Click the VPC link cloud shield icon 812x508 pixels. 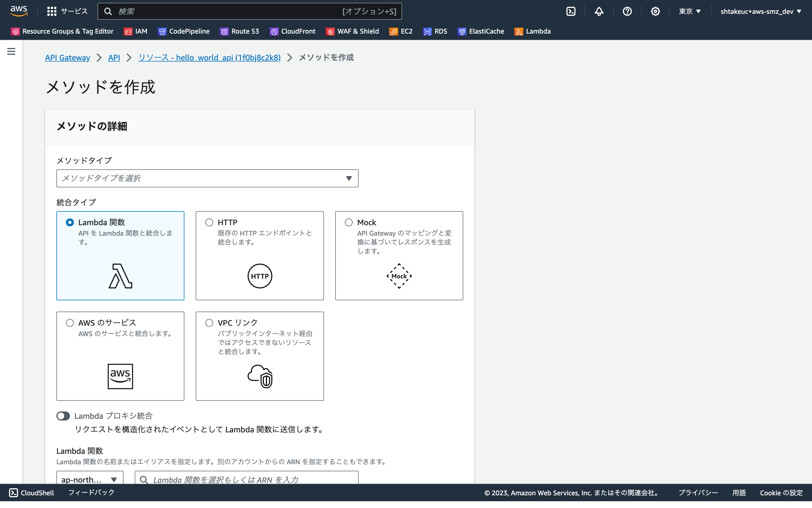tap(260, 376)
